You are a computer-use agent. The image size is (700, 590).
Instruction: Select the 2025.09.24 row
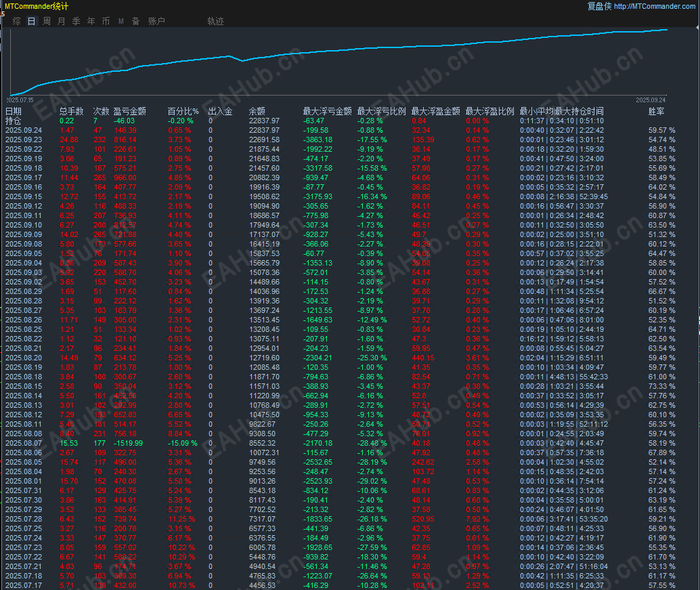click(340, 131)
